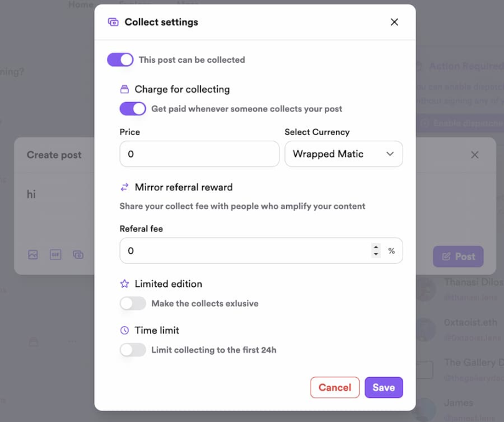Screen dimensions: 504x422
Task: Increase referral fee with up stepper arrow
Action: tap(376, 247)
